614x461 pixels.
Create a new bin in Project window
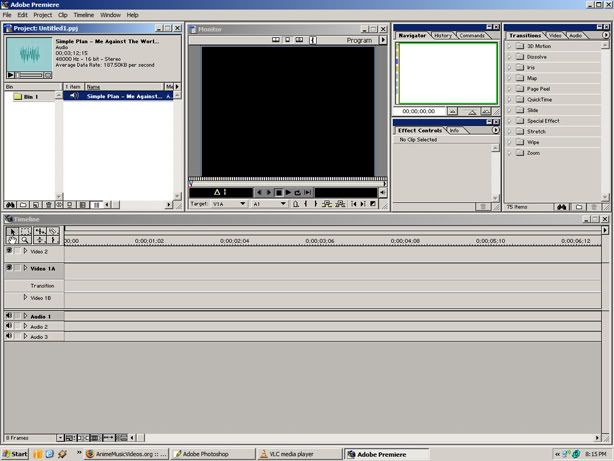point(23,205)
